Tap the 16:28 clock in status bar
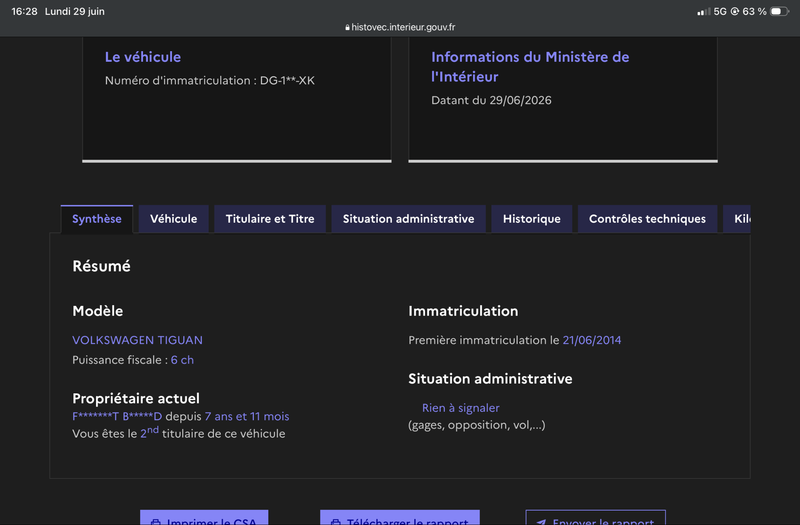The image size is (800, 525). point(24,11)
